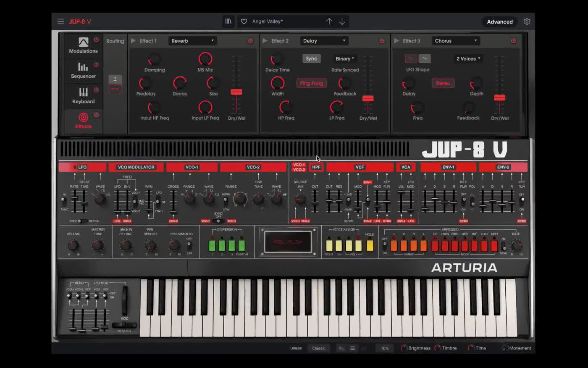Viewport: 588px width, 368px height.
Task: Click the arpeggio range 1 orange button
Action: coord(394,245)
